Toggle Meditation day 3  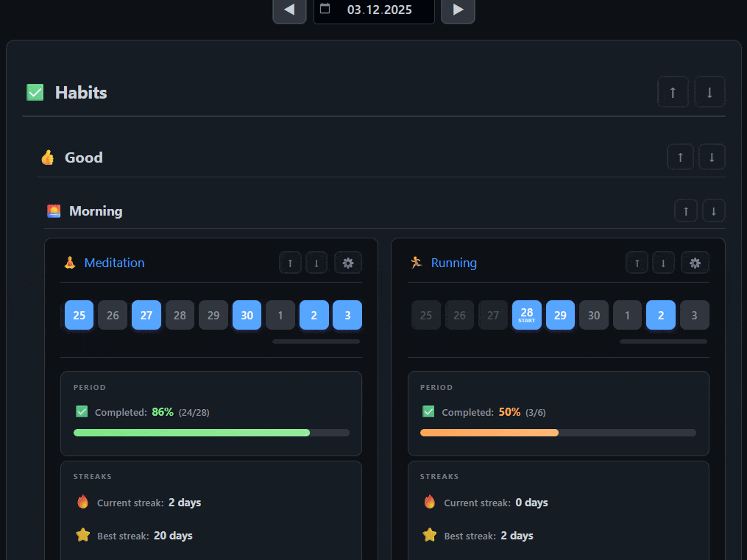tap(348, 315)
